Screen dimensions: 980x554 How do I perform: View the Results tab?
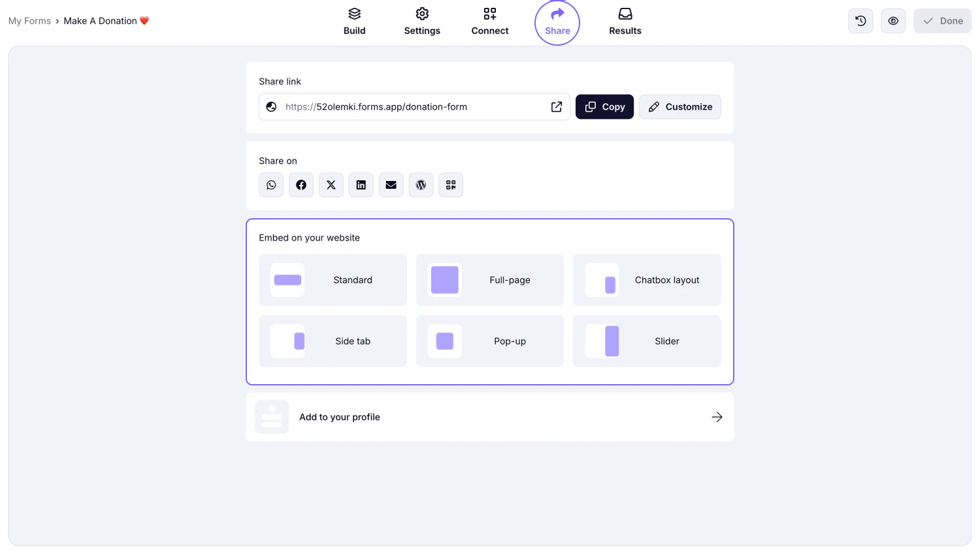(x=625, y=22)
